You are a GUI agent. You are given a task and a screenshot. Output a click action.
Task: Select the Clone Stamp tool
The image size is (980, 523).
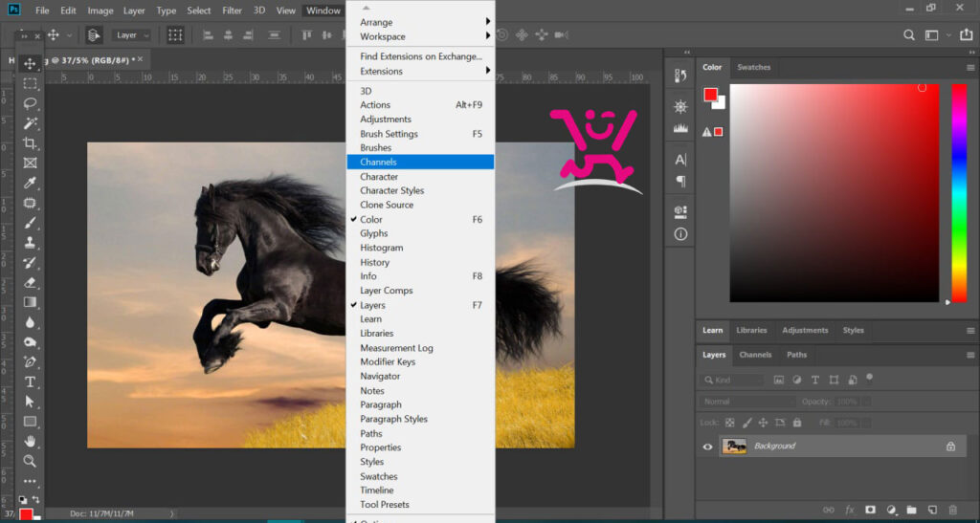click(x=30, y=243)
